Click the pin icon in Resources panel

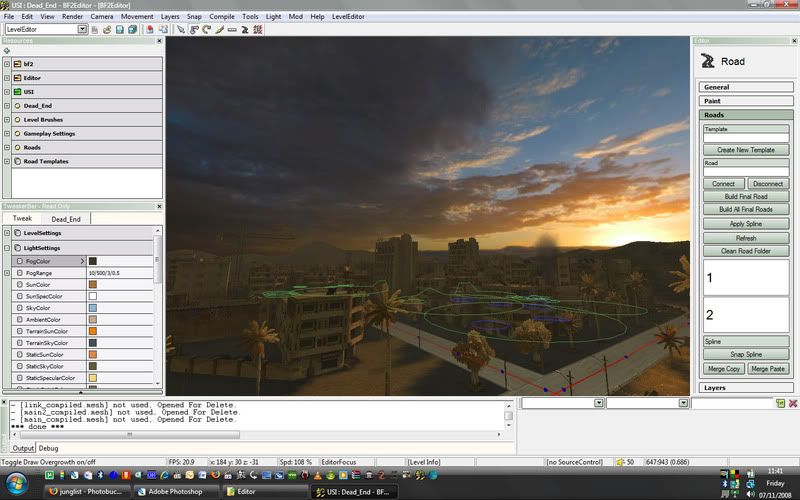click(7, 51)
